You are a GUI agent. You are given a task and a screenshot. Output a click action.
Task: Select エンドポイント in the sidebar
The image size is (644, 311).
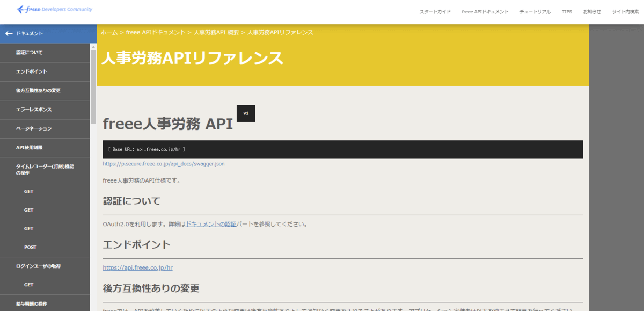point(45,71)
